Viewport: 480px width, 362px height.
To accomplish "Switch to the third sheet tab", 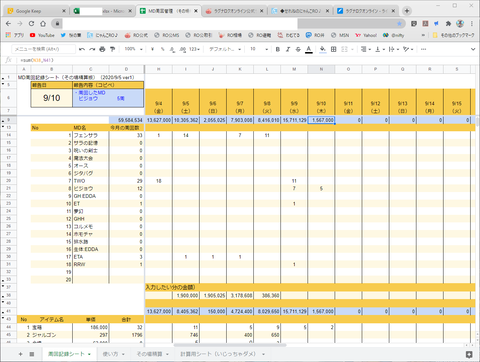I will click(x=152, y=354).
